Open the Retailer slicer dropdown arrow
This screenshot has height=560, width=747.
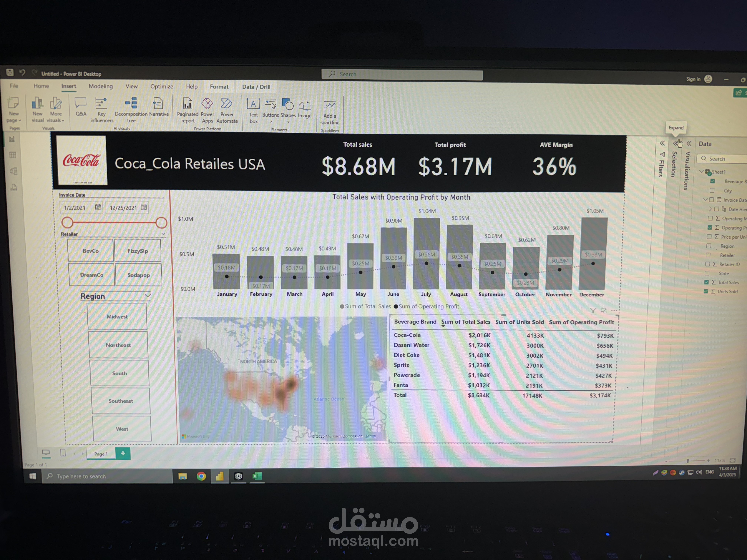163,234
